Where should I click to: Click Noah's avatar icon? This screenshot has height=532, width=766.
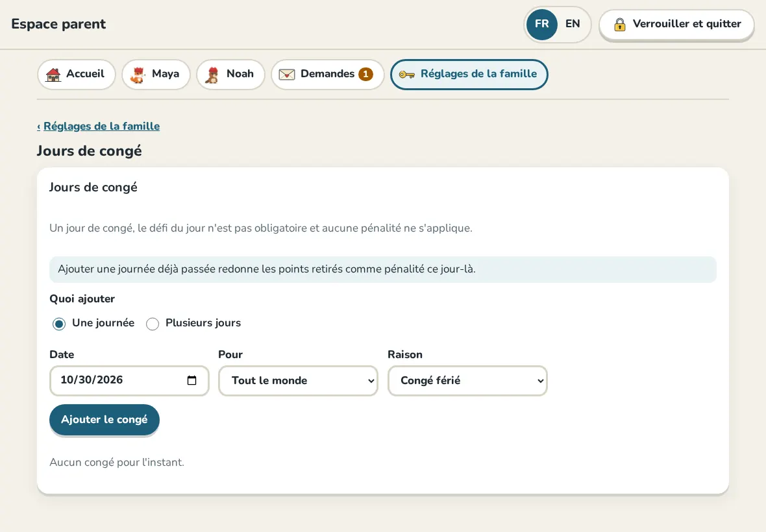tap(212, 75)
